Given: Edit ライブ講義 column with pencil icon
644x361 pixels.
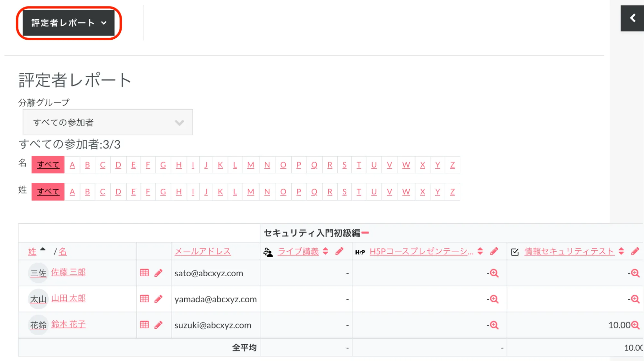Looking at the screenshot, I should point(339,251).
